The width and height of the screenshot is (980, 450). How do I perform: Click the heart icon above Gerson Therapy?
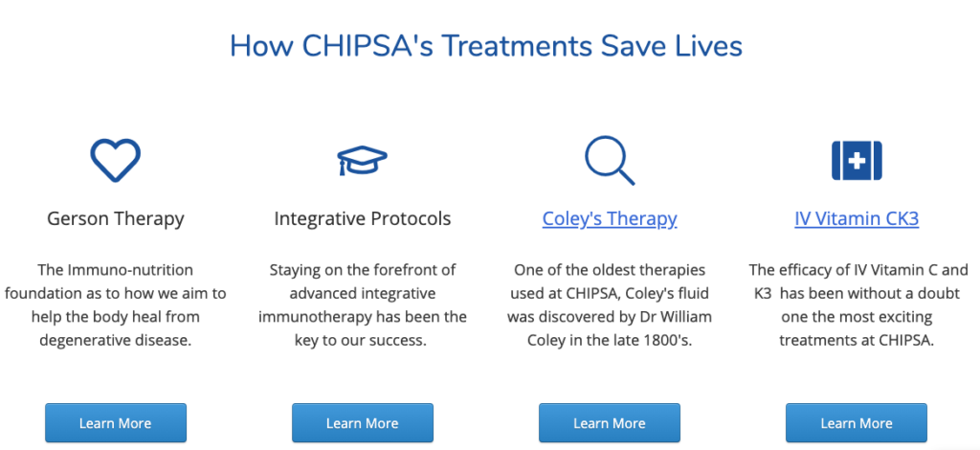click(x=115, y=161)
